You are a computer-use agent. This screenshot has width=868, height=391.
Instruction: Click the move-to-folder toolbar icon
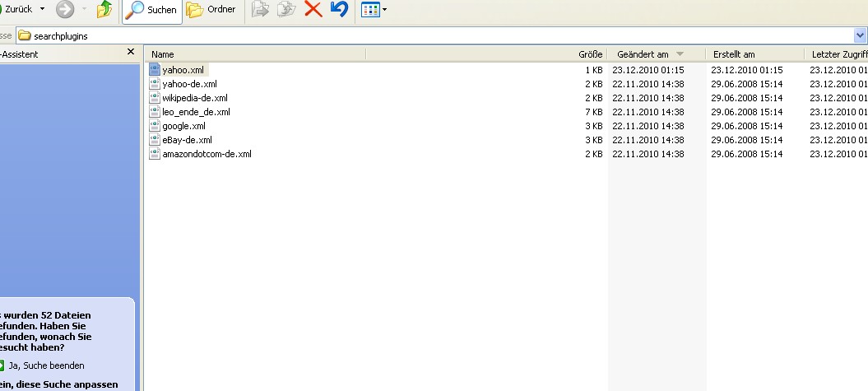pyautogui.click(x=260, y=9)
